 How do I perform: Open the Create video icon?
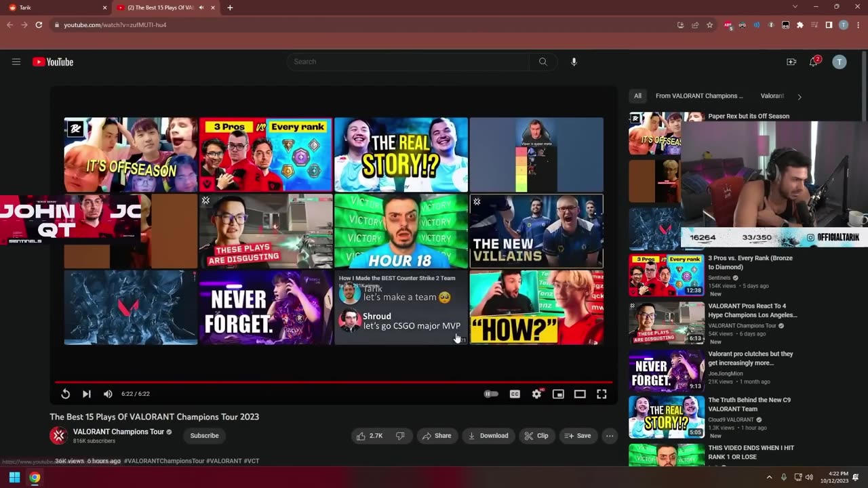(791, 62)
